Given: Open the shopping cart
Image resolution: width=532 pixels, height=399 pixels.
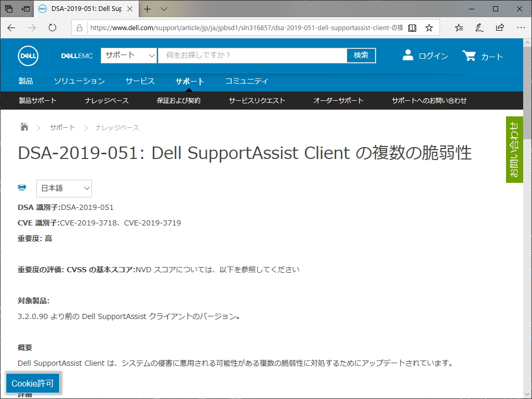Looking at the screenshot, I should [x=469, y=56].
